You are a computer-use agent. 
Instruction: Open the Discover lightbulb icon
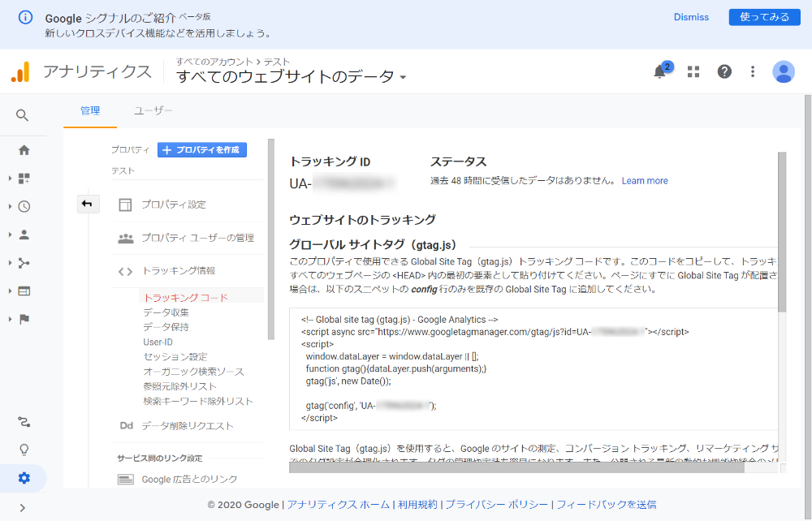[24, 450]
